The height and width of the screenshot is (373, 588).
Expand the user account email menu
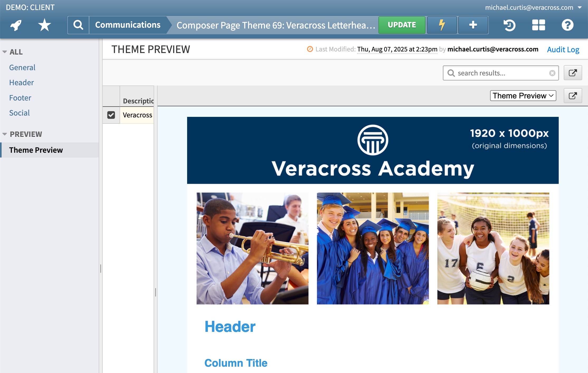[x=580, y=7]
